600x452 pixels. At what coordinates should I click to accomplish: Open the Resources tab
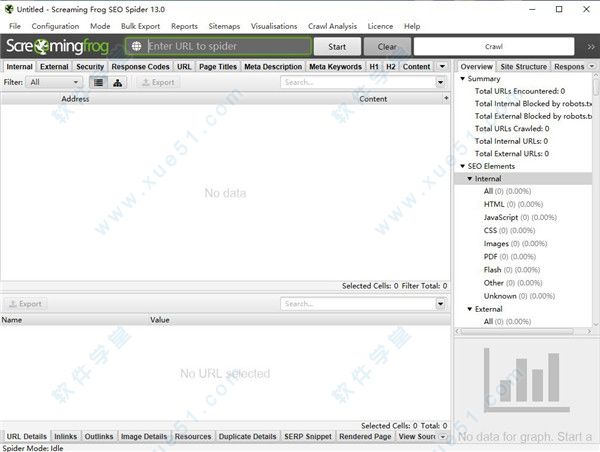click(x=193, y=436)
